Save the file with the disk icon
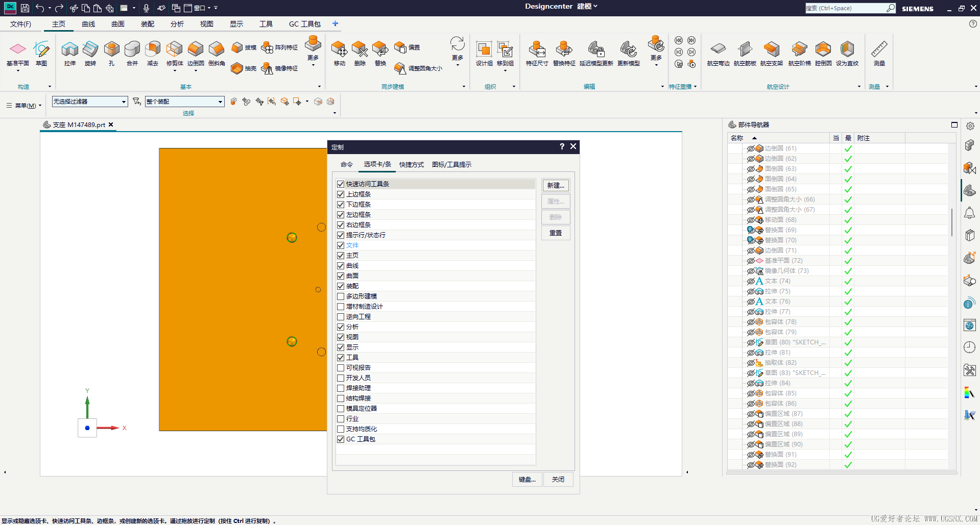Viewport: 980px width, 525px height. (x=25, y=8)
